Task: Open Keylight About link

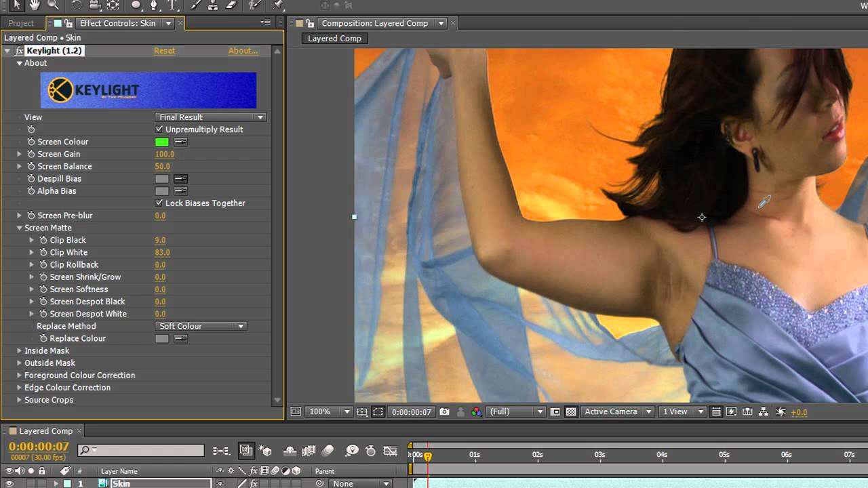Action: (x=243, y=51)
